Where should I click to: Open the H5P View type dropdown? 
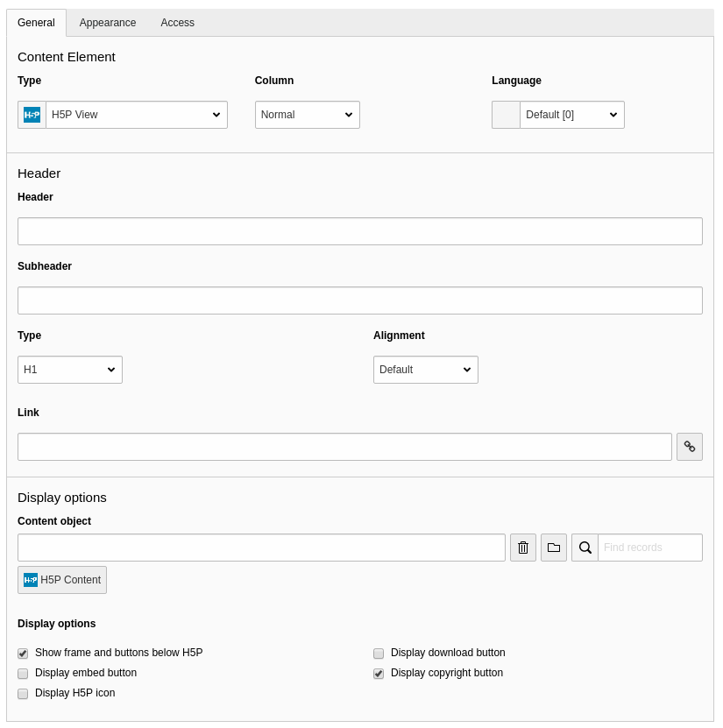[137, 115]
